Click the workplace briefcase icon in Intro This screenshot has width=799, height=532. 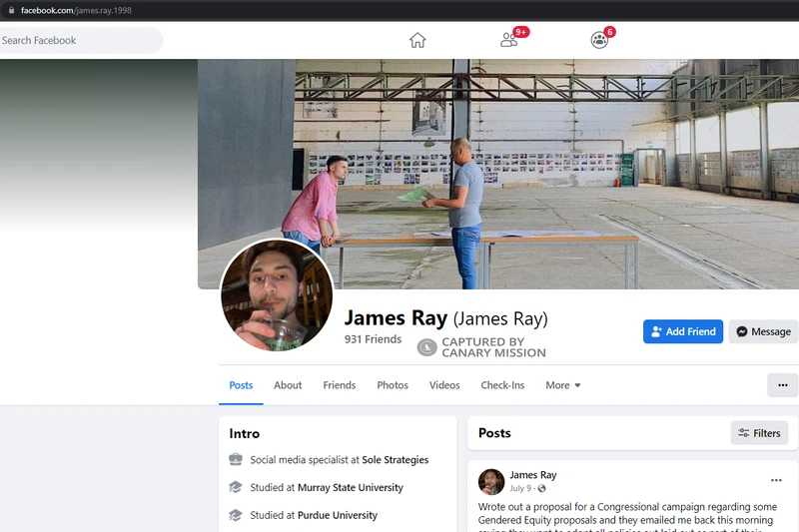coord(236,460)
